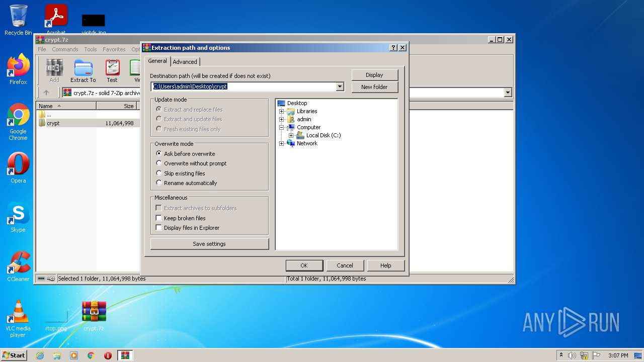This screenshot has width=644, height=362.
Task: Click Internet Explorer taskbar icon
Action: pos(40,355)
